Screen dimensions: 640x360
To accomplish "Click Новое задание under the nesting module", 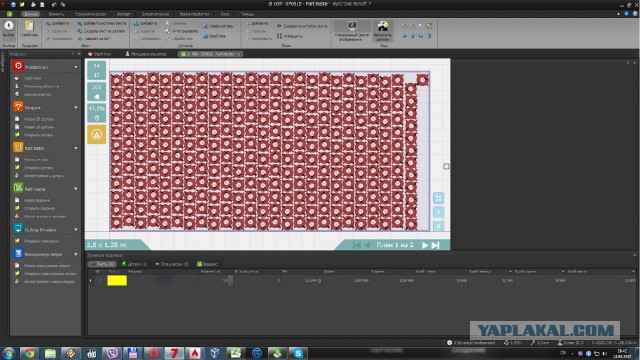I will click(x=36, y=200).
